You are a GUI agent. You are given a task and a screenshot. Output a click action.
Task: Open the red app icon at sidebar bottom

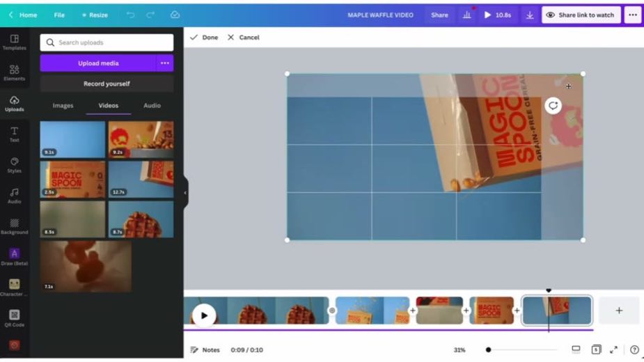tap(15, 345)
